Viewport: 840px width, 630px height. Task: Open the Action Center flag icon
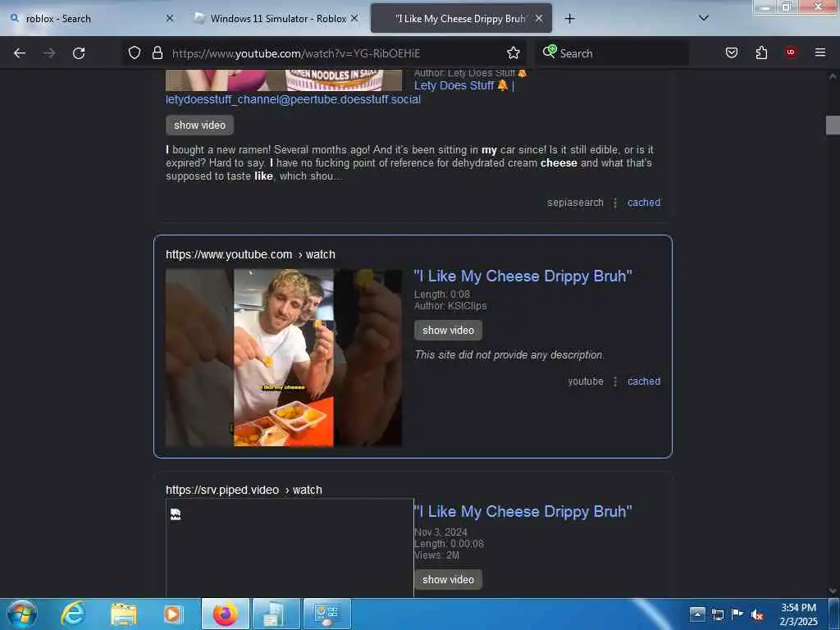(x=737, y=614)
